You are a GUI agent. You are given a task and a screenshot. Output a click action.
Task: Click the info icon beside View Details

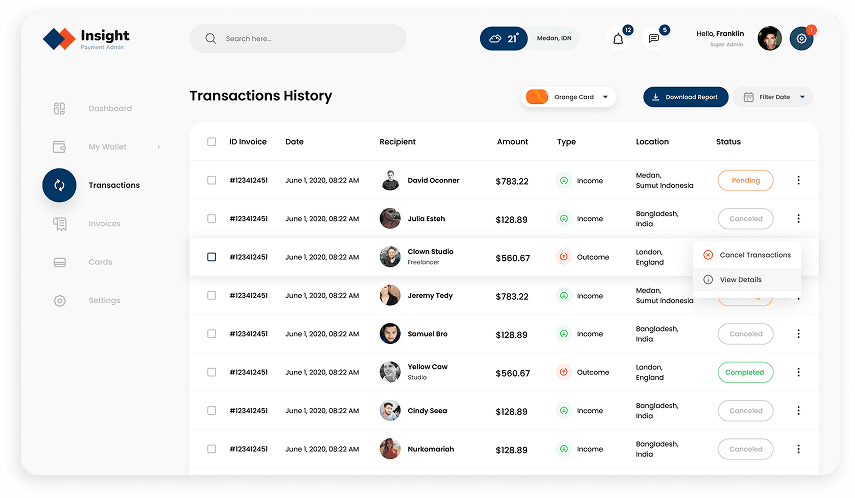[708, 280]
